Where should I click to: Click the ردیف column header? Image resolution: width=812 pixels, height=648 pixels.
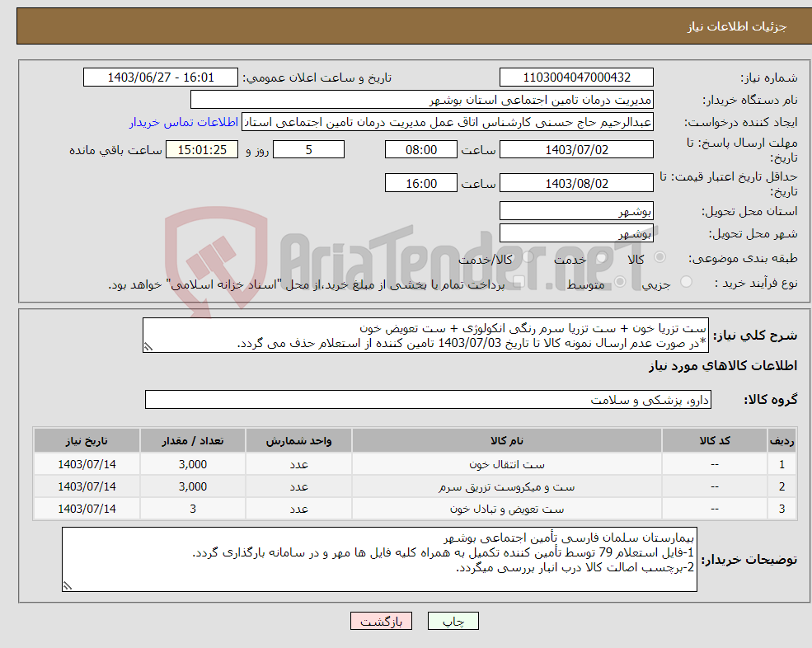pyautogui.click(x=781, y=440)
